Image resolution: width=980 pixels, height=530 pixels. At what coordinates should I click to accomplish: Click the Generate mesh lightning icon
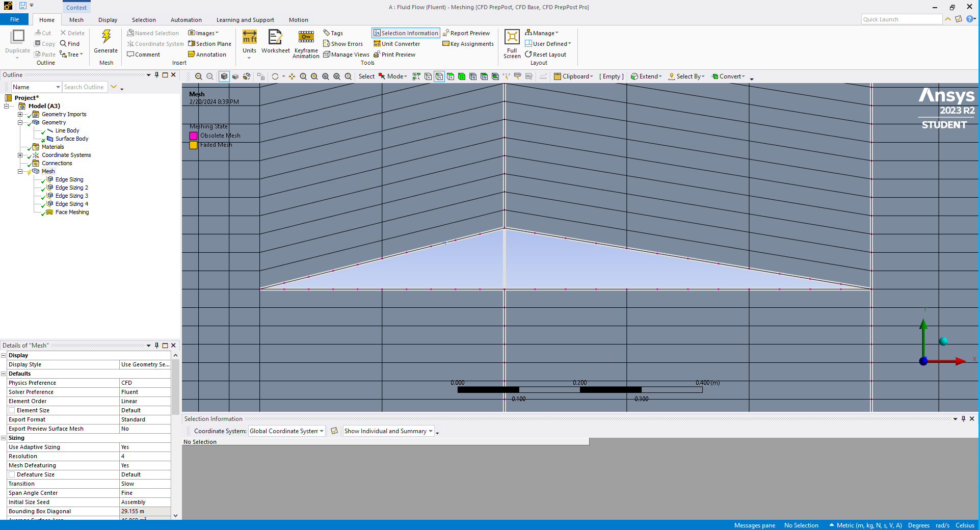106,37
